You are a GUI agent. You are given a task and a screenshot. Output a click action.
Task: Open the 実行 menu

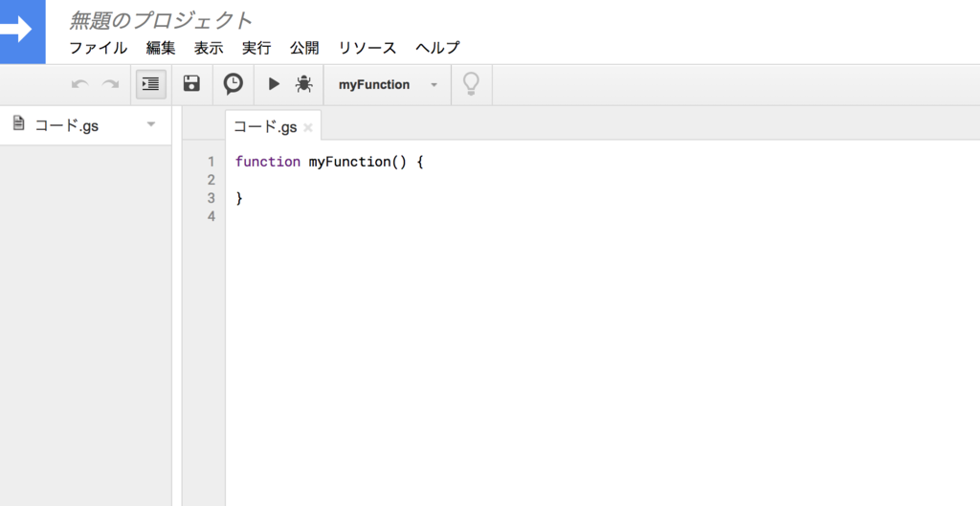pos(256,48)
